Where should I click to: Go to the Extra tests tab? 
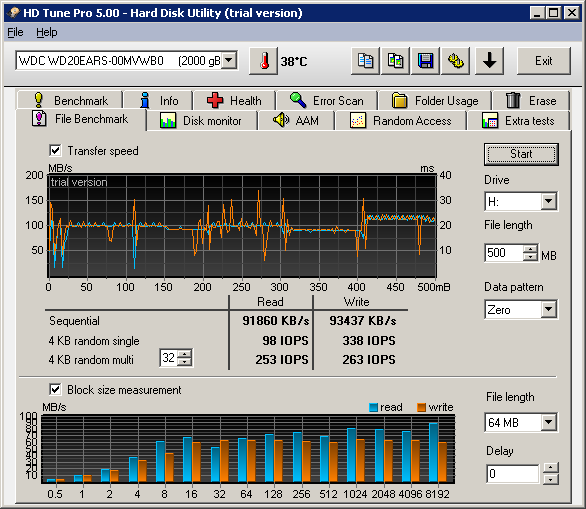[x=518, y=121]
